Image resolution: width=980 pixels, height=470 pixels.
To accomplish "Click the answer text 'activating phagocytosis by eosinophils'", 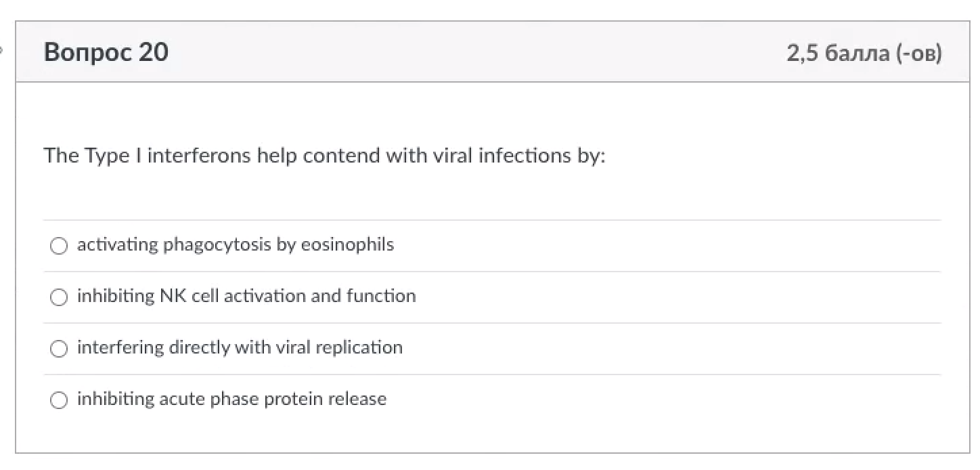I will (235, 244).
